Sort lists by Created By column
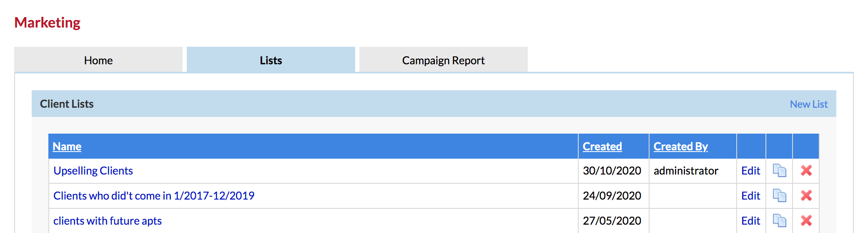 click(x=681, y=146)
